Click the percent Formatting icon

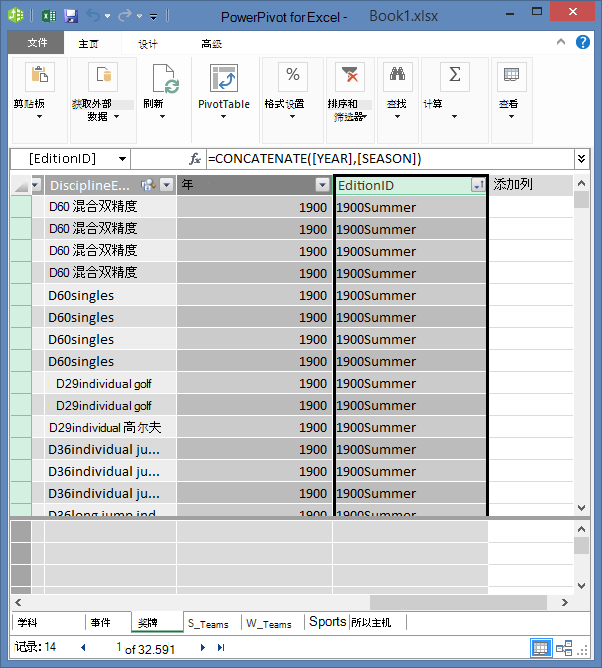tap(293, 76)
